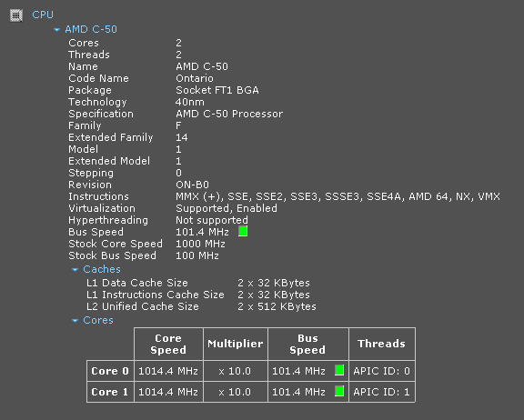Image resolution: width=524 pixels, height=420 pixels.
Task: Collapse the AMD C-50 tree arrow
Action: pos(56,30)
